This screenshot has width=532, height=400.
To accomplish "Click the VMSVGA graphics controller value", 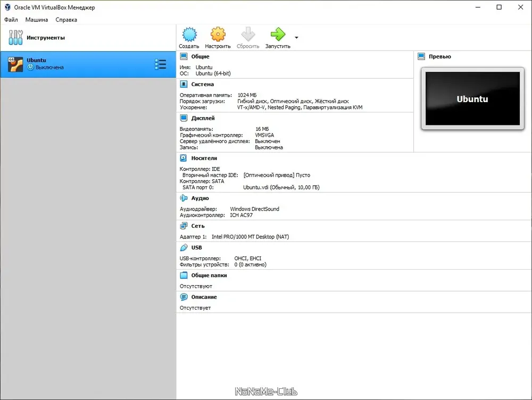I will pos(264,135).
